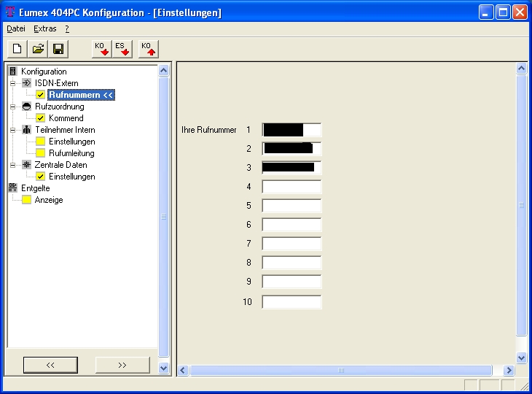This screenshot has height=394, width=532.
Task: Click the >> forward navigation button
Action: pyautogui.click(x=122, y=365)
